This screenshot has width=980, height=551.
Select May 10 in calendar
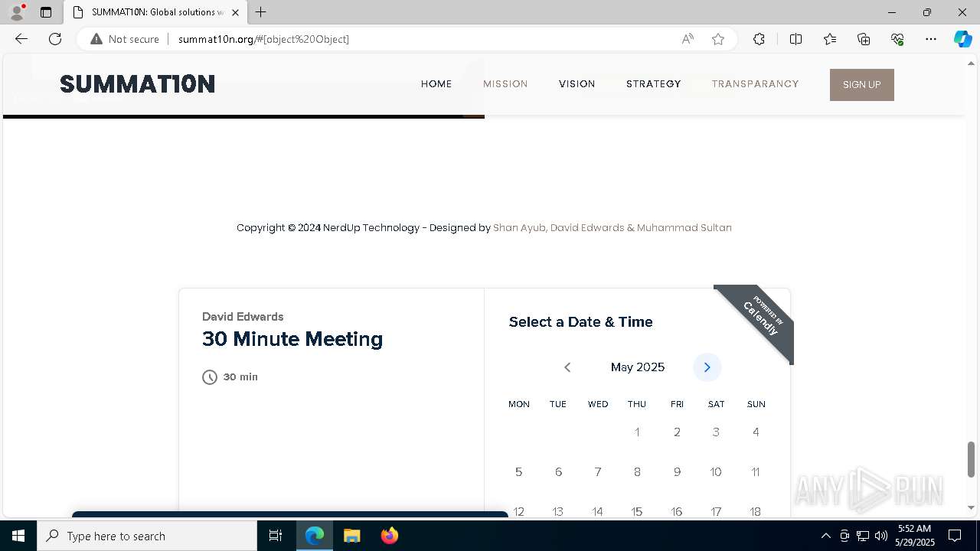716,472
